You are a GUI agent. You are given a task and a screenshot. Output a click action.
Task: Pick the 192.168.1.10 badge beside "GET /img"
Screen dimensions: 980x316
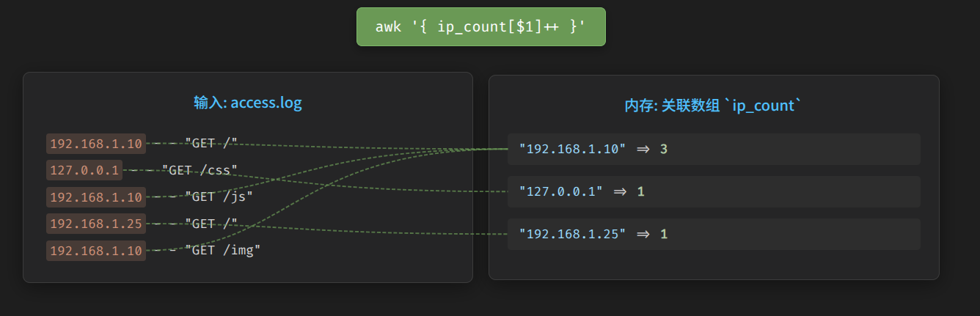point(96,251)
